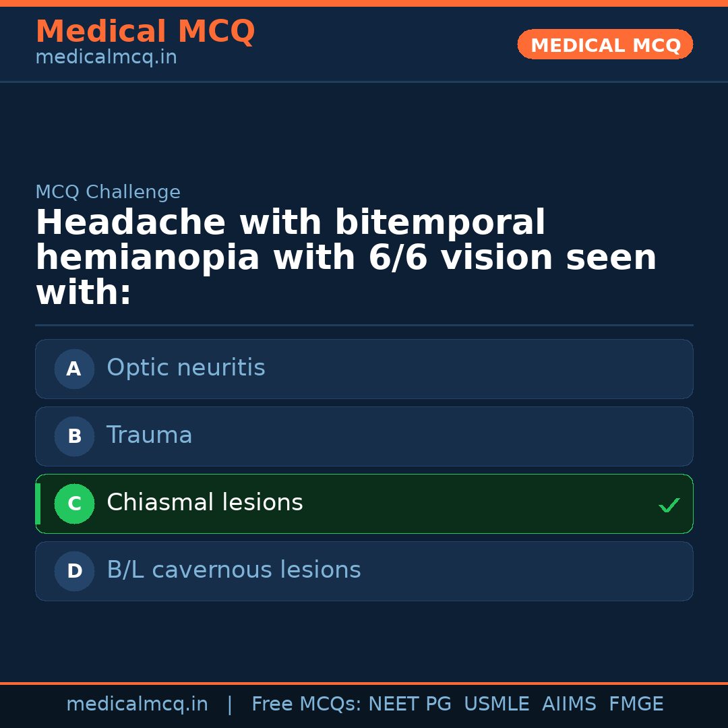
Task: Select the "B/L cavernous lesions" answer text
Action: point(234,570)
